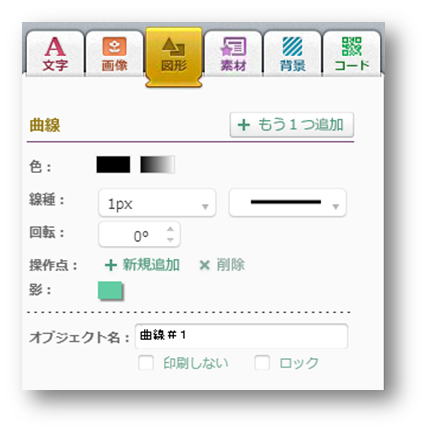
Task: Open the line style dropdown
Action: 288,203
